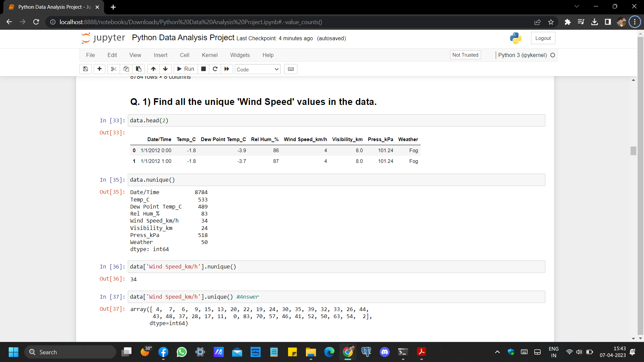The width and height of the screenshot is (644, 362).
Task: Restart the kernel with the circular arrow
Action: (215, 69)
